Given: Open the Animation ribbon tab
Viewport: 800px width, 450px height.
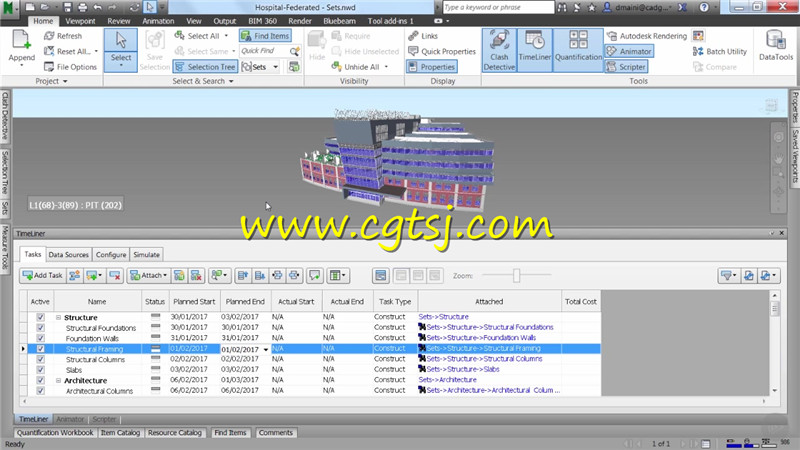Looking at the screenshot, I should tap(158, 21).
